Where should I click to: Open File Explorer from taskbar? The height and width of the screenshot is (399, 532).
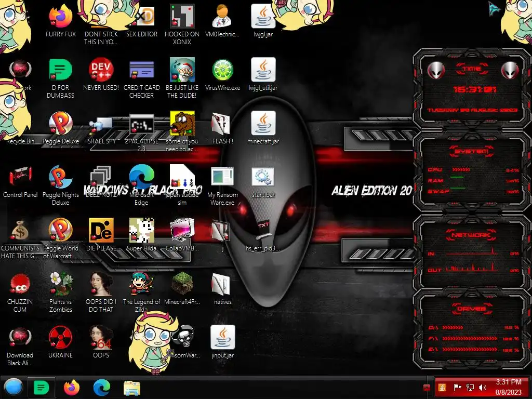click(131, 388)
